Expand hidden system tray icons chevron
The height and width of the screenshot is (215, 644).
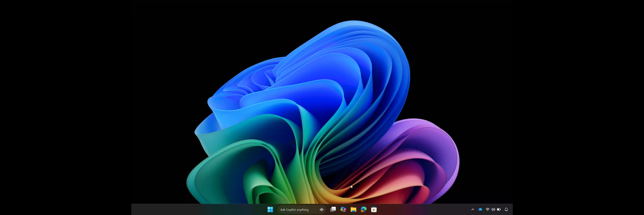(x=473, y=210)
